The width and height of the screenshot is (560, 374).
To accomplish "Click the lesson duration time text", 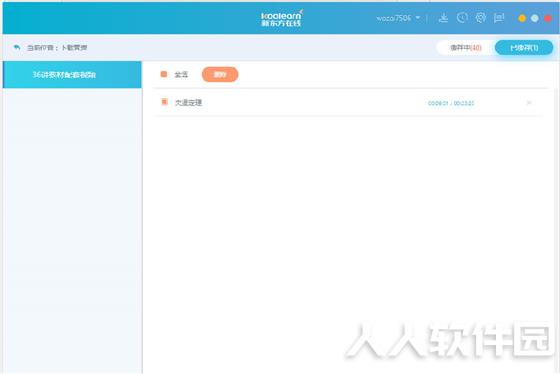I will (x=451, y=103).
